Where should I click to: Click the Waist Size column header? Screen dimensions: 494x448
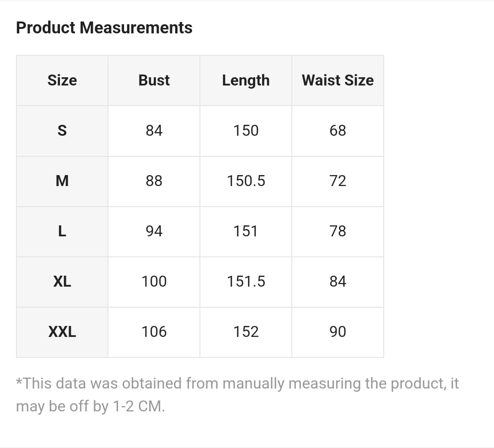coord(338,80)
